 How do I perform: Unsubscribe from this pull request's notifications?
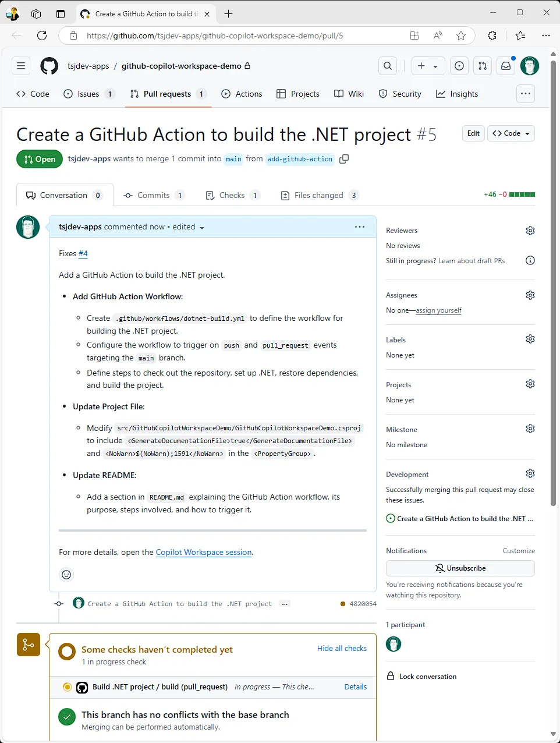click(460, 568)
